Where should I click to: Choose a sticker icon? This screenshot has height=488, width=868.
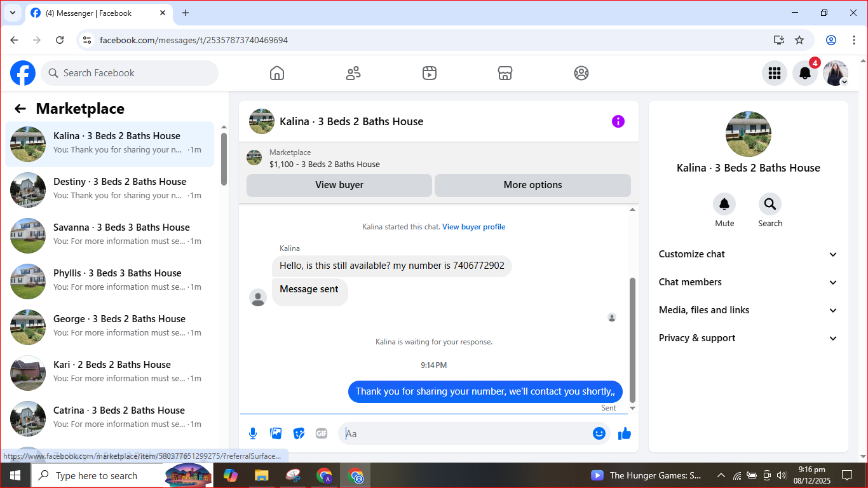(299, 433)
